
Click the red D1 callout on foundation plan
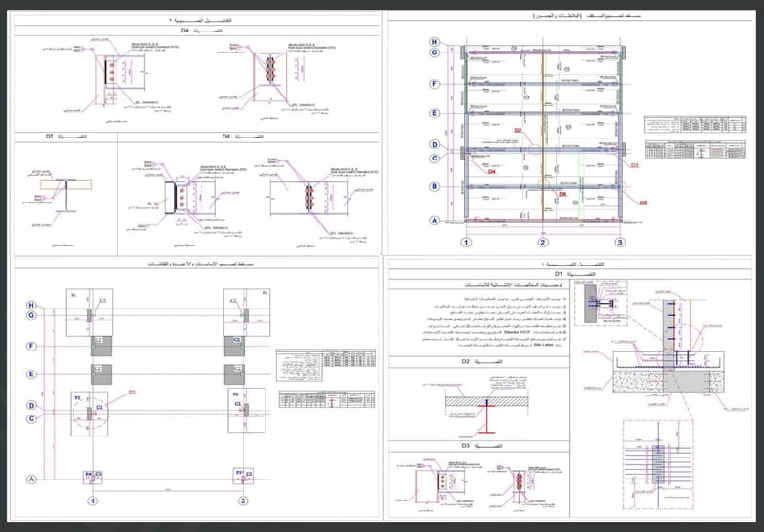point(133,392)
